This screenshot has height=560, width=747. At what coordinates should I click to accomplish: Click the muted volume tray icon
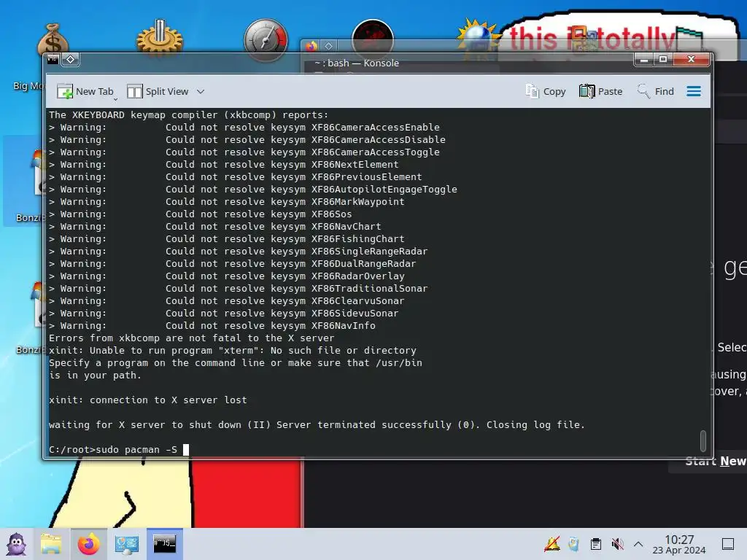point(617,544)
